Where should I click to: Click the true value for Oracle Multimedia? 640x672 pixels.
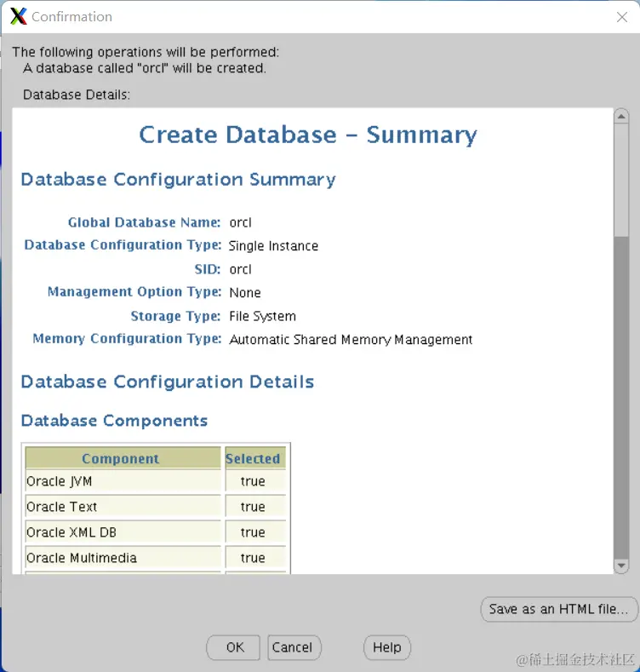click(253, 558)
